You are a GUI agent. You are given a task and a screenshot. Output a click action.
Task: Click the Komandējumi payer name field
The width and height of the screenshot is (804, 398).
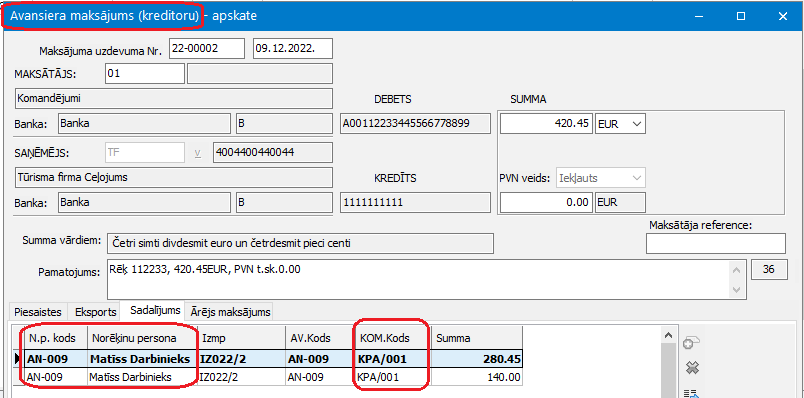coord(173,98)
